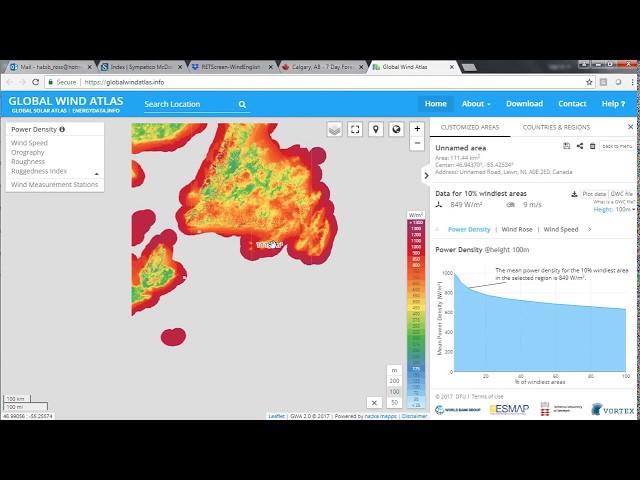
Task: Switch to Customized Areas tab
Action: pos(470,127)
